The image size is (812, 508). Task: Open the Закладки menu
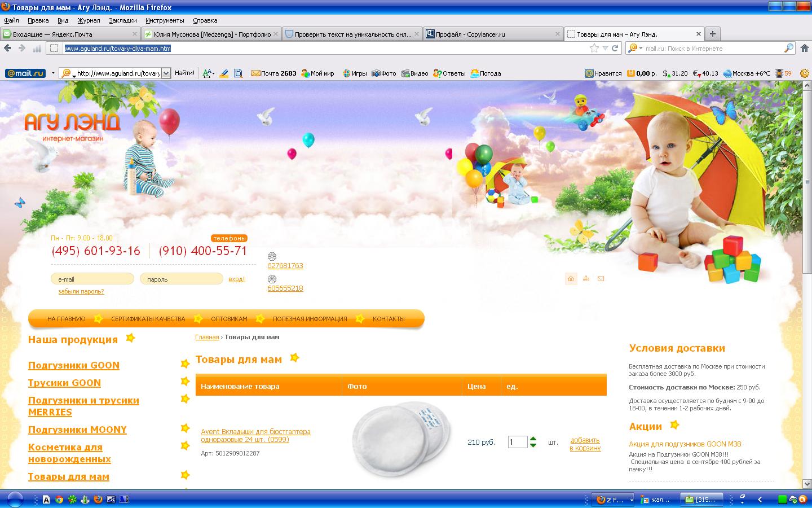(123, 20)
